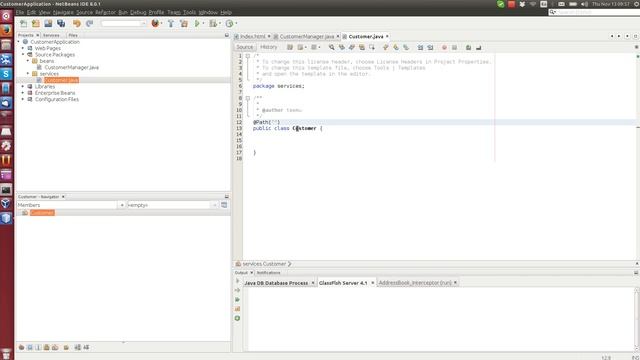
Task: Collapse the Source Packages node
Action: pyautogui.click(x=23, y=54)
